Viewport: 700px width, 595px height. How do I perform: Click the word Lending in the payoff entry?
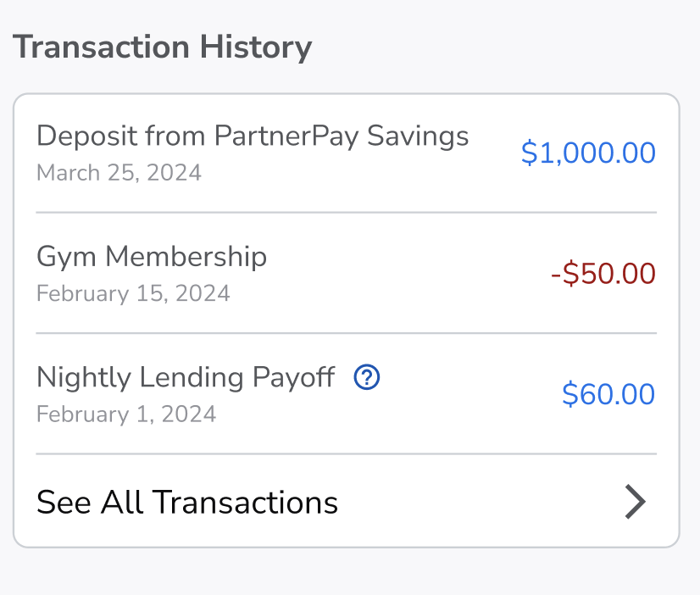pyautogui.click(x=197, y=377)
